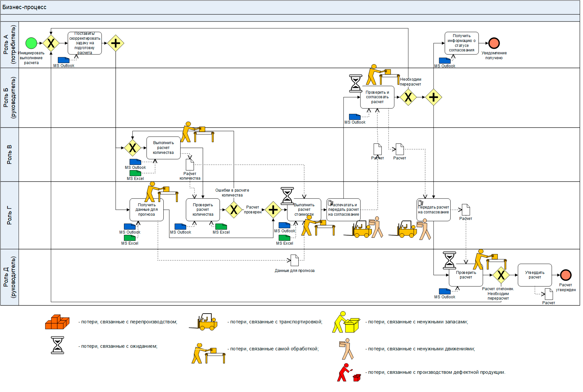The width and height of the screenshot is (583, 392).
Task: Click the green MS Excel icon under 'Проверить расчет количества'
Action: [221, 226]
